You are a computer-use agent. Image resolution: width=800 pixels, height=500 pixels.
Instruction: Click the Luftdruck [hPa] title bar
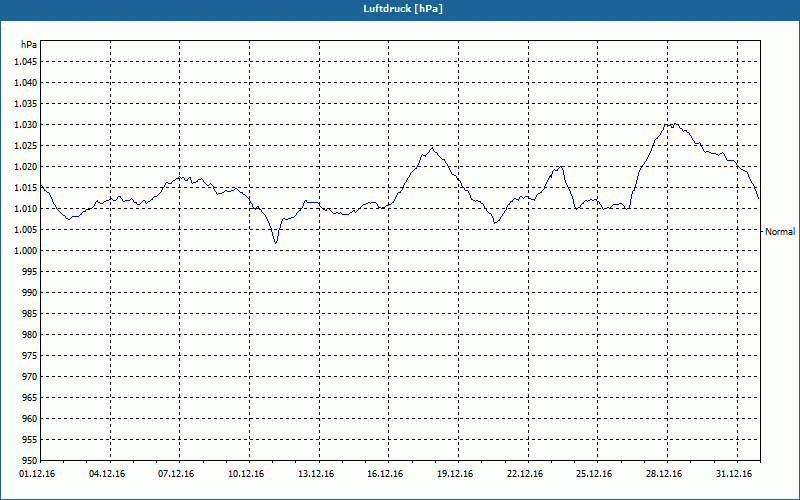[400, 9]
